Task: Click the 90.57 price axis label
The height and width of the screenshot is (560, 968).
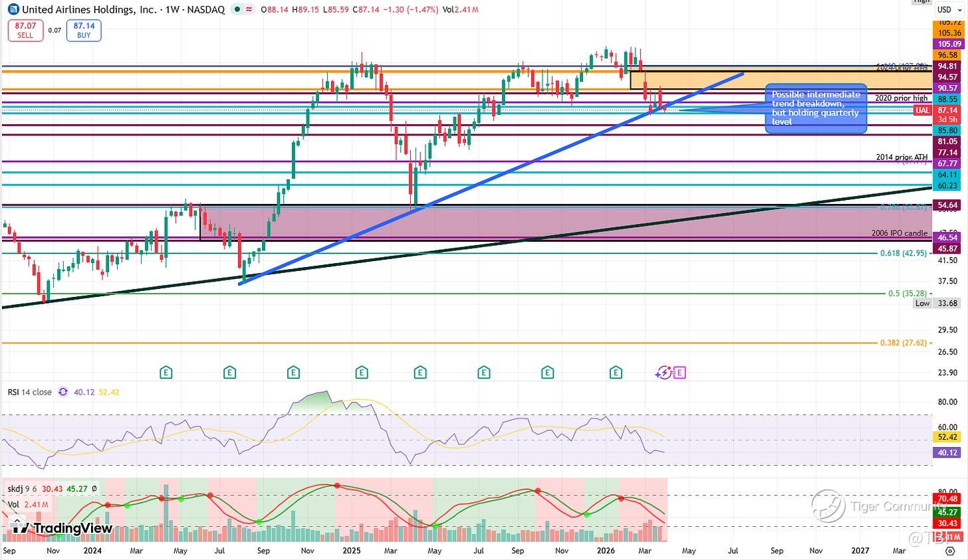Action: click(947, 88)
